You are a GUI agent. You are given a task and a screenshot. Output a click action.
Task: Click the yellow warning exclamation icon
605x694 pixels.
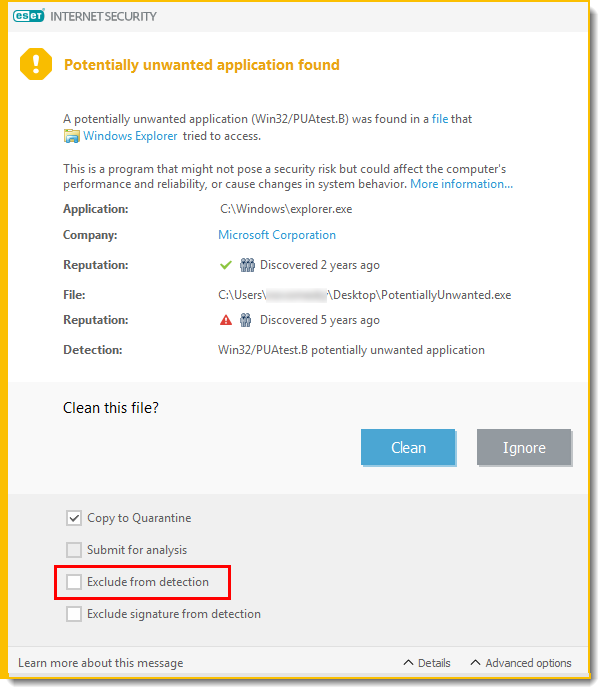pos(36,64)
